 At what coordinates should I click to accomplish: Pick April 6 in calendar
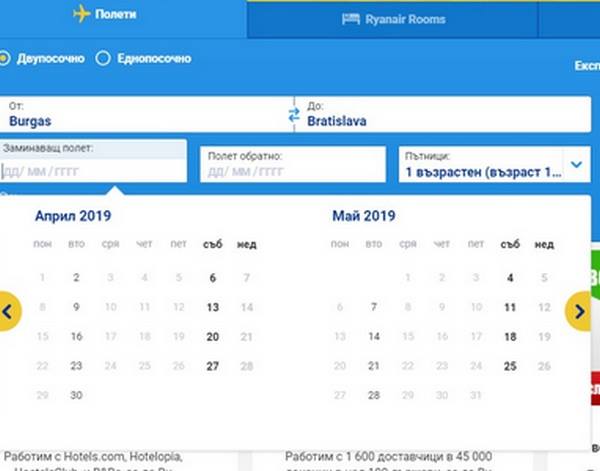point(213,278)
